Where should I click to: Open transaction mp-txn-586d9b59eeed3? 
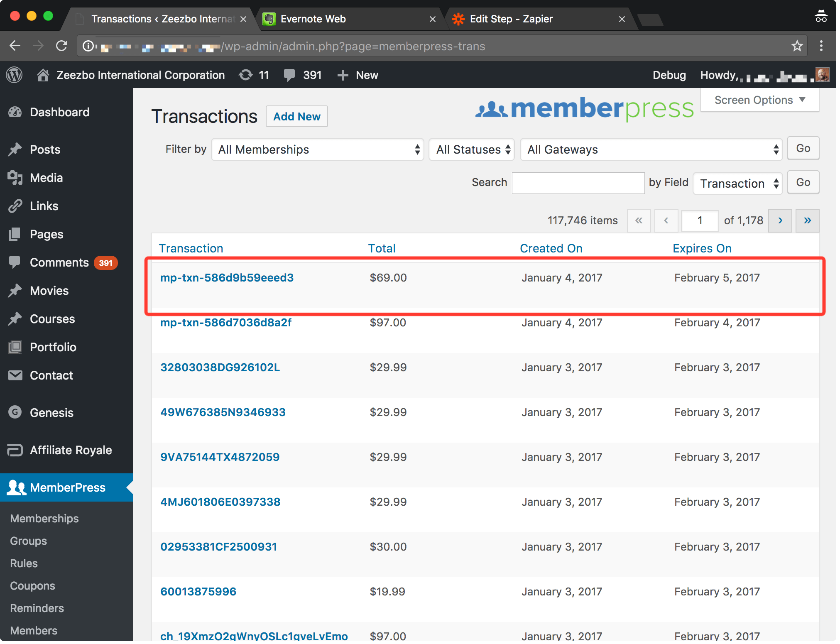pyautogui.click(x=227, y=277)
